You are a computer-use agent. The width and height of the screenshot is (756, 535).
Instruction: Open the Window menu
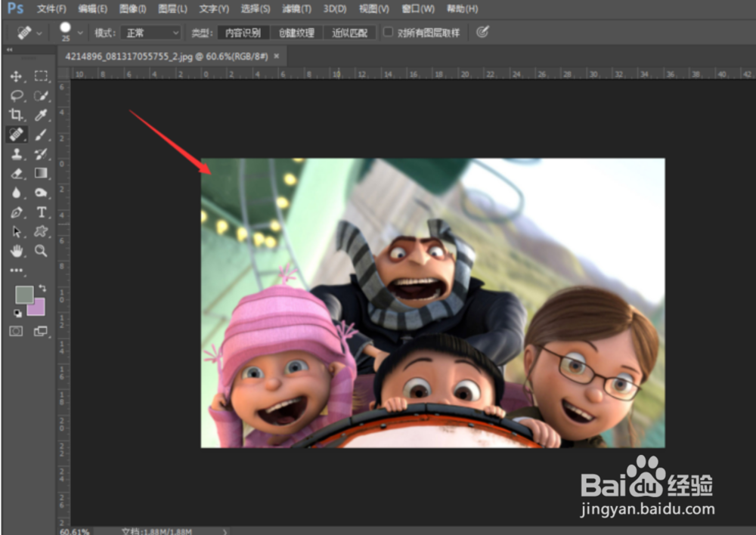point(418,8)
